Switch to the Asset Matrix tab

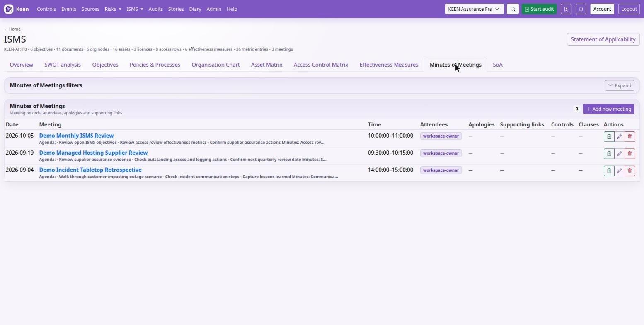click(266, 65)
